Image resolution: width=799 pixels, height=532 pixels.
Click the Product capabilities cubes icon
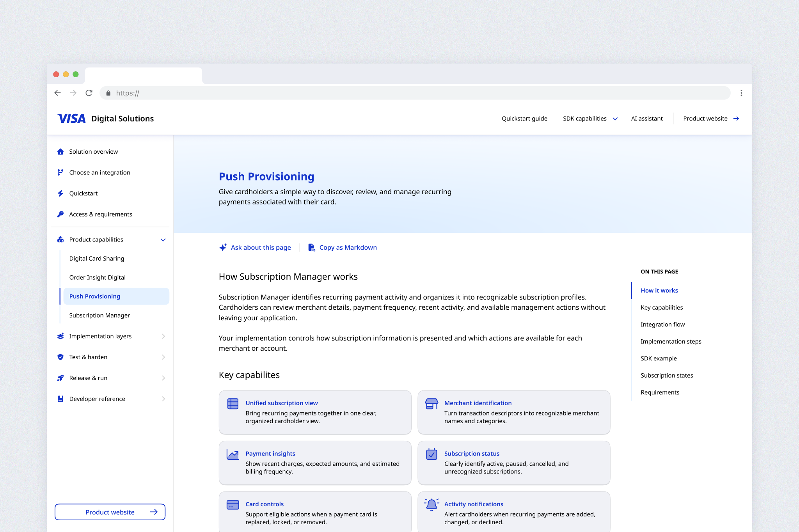(60, 239)
